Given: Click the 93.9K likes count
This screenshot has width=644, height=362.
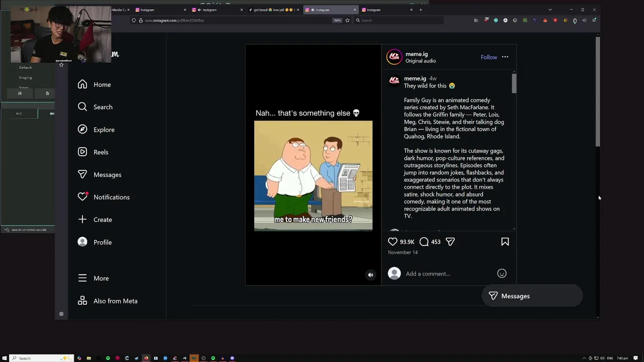Looking at the screenshot, I should 407,242.
